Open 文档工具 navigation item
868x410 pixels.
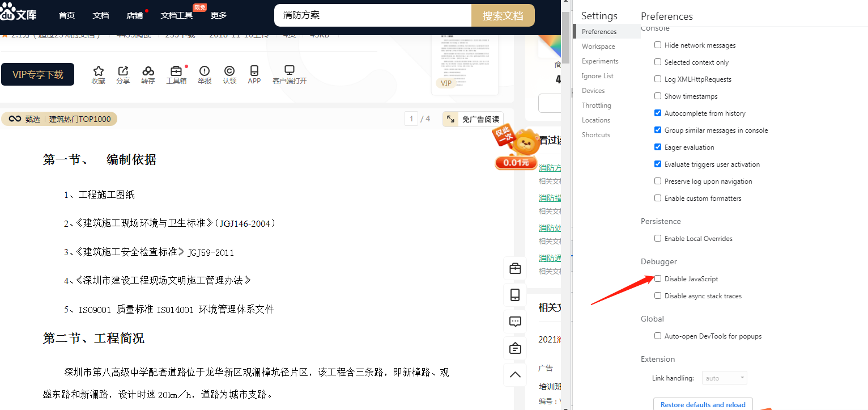click(177, 15)
